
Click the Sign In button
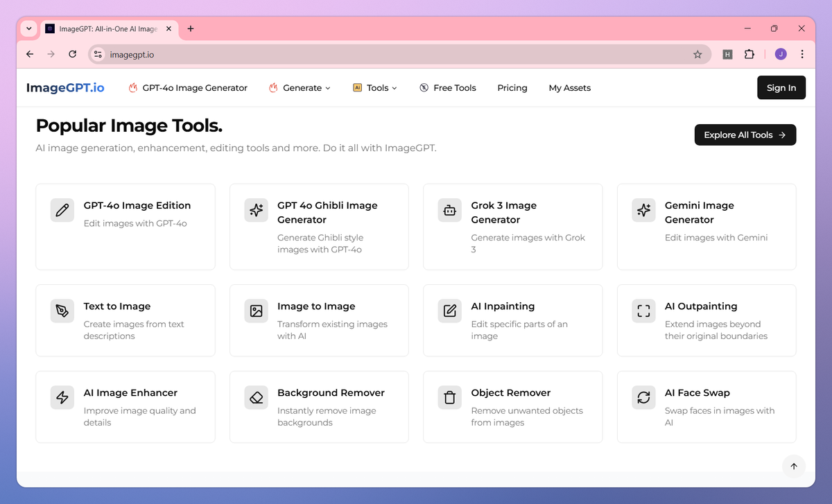pyautogui.click(x=781, y=87)
